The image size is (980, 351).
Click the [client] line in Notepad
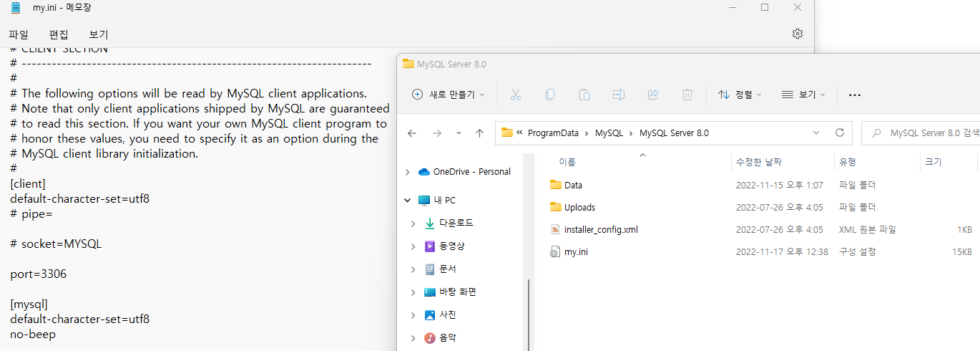click(x=28, y=184)
